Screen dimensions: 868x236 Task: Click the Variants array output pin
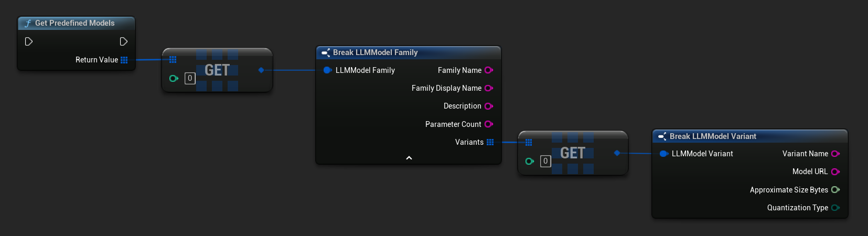[x=490, y=142]
